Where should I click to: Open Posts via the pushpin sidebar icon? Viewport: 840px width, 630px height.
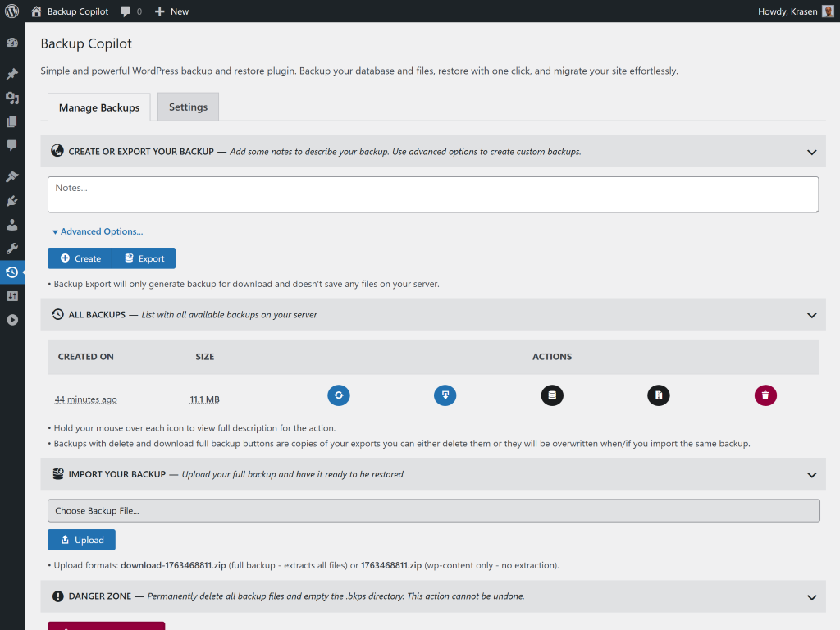click(11, 74)
